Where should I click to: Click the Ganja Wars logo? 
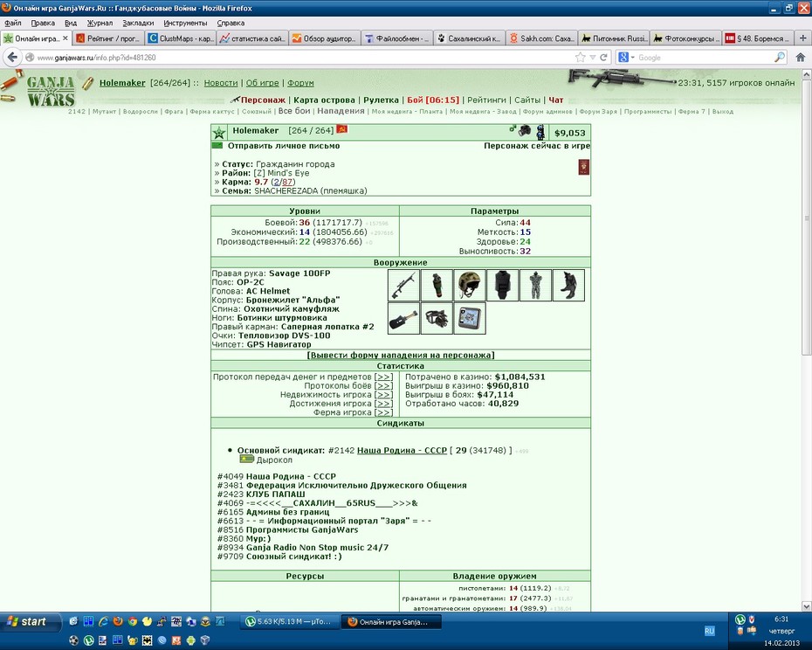coord(51,91)
